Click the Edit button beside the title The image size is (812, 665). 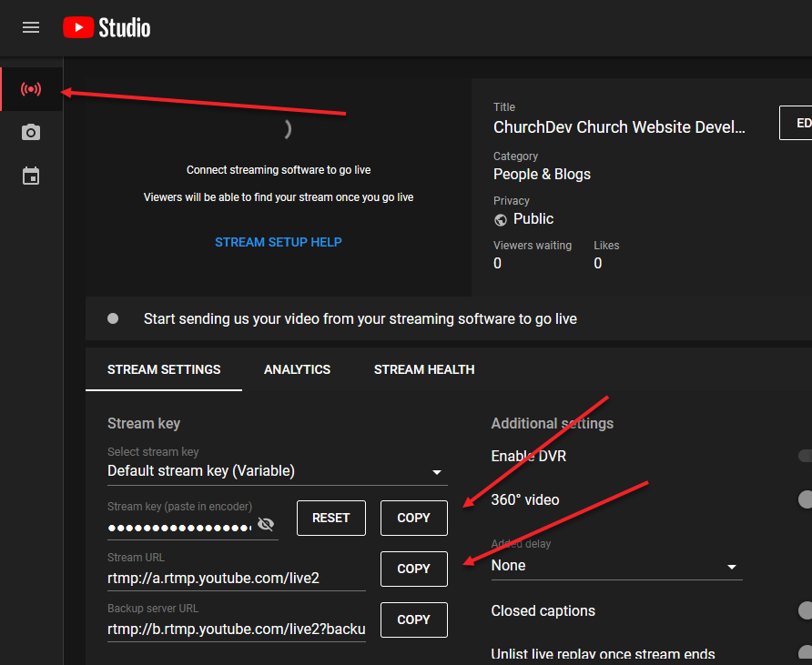point(796,123)
